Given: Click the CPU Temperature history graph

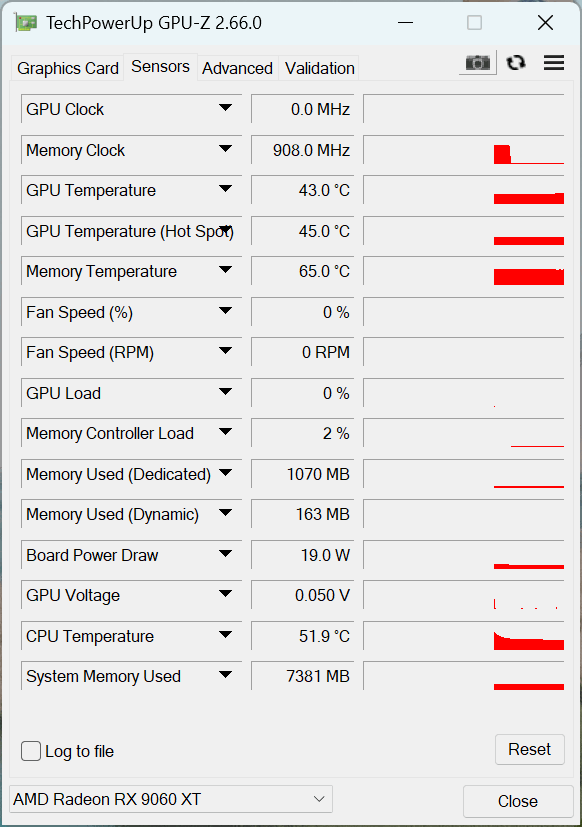Looking at the screenshot, I should click(x=464, y=636).
